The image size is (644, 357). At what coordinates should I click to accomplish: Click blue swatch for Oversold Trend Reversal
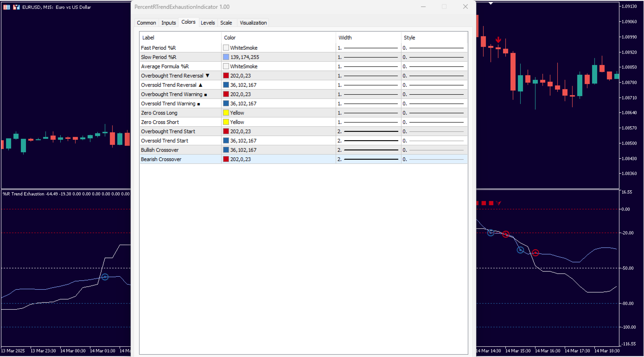(226, 85)
